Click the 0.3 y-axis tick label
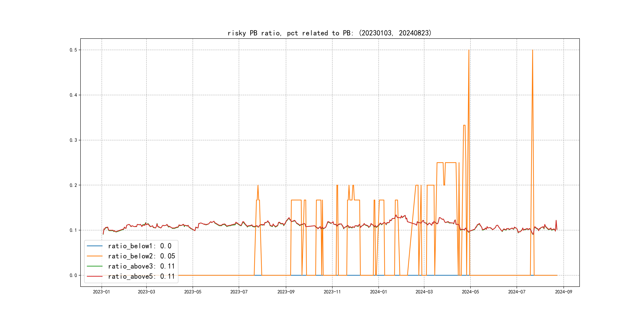This screenshot has height=322, width=644. 73,140
